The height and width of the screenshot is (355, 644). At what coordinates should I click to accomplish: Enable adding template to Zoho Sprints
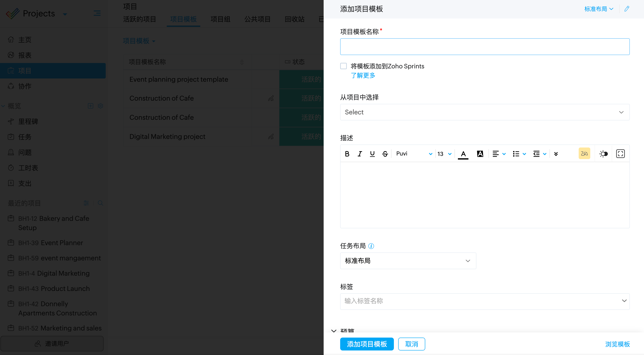[344, 66]
